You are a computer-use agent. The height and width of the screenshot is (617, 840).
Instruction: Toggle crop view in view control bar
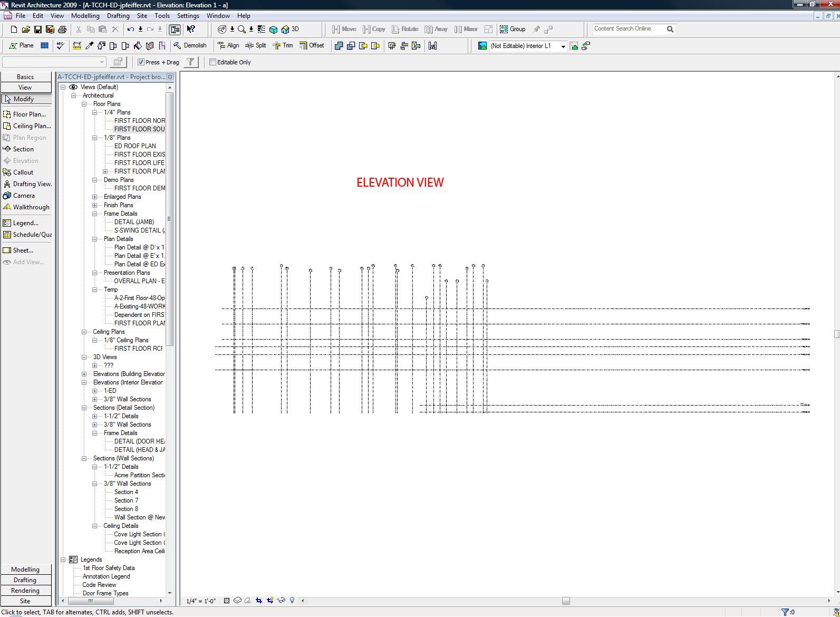(x=258, y=601)
